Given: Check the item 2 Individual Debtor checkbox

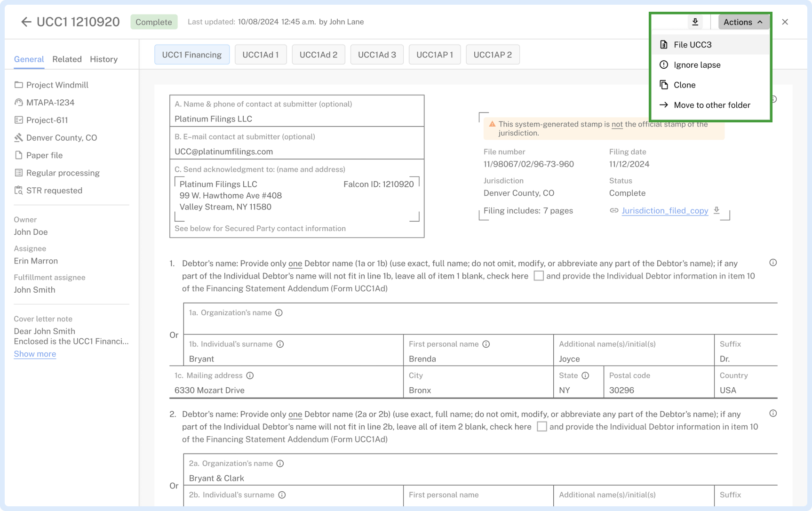Looking at the screenshot, I should click(x=542, y=427).
